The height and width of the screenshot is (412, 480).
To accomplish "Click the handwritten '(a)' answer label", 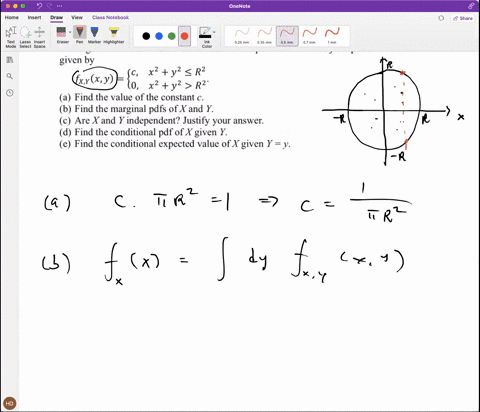I will pyautogui.click(x=57, y=202).
